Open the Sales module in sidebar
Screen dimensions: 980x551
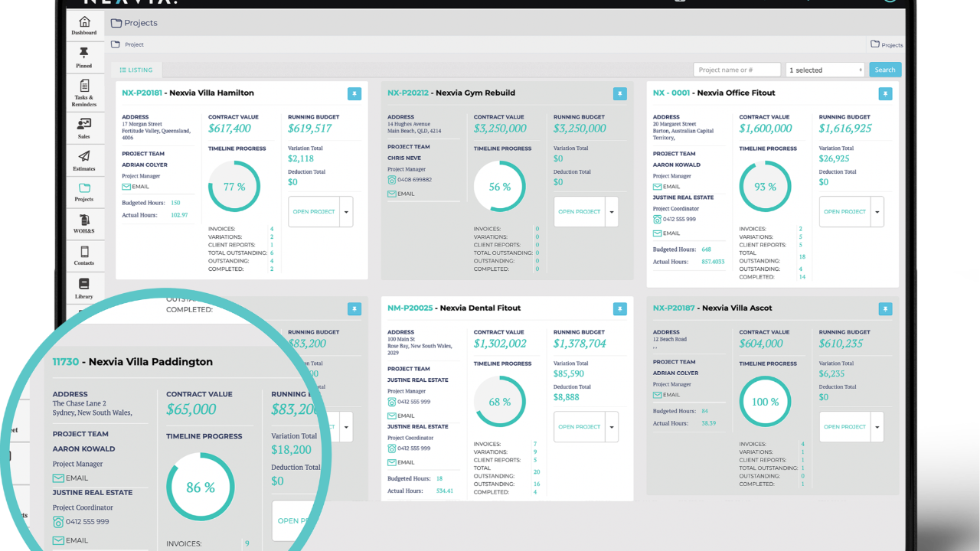tap(84, 128)
